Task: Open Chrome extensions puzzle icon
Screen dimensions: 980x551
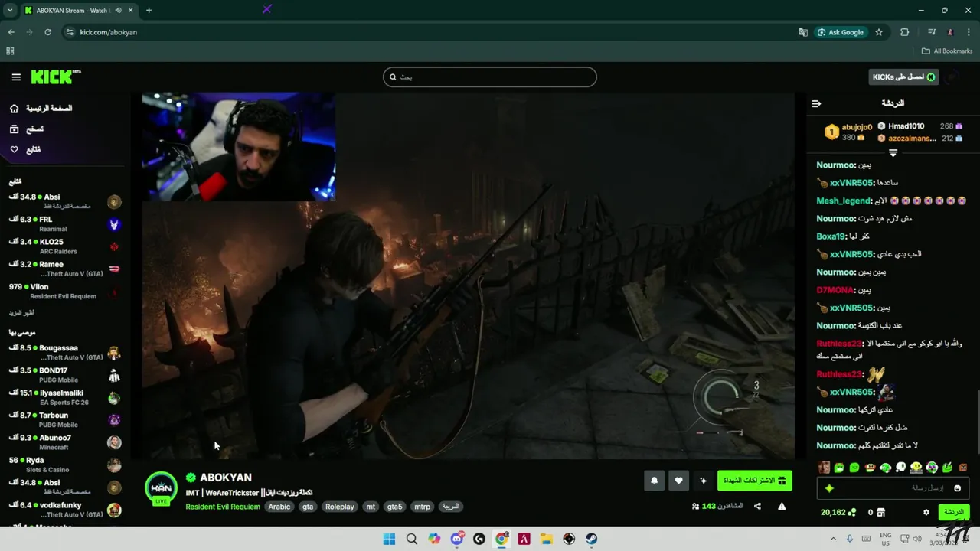Action: pos(905,32)
